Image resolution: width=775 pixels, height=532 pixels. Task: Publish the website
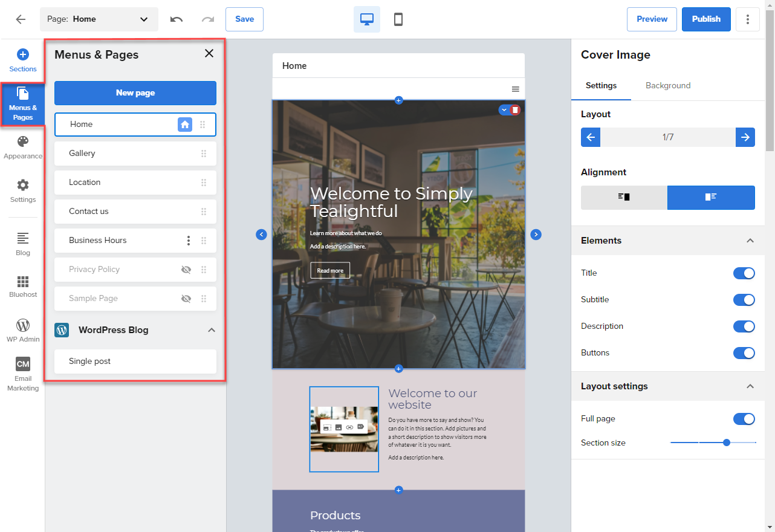(705, 19)
